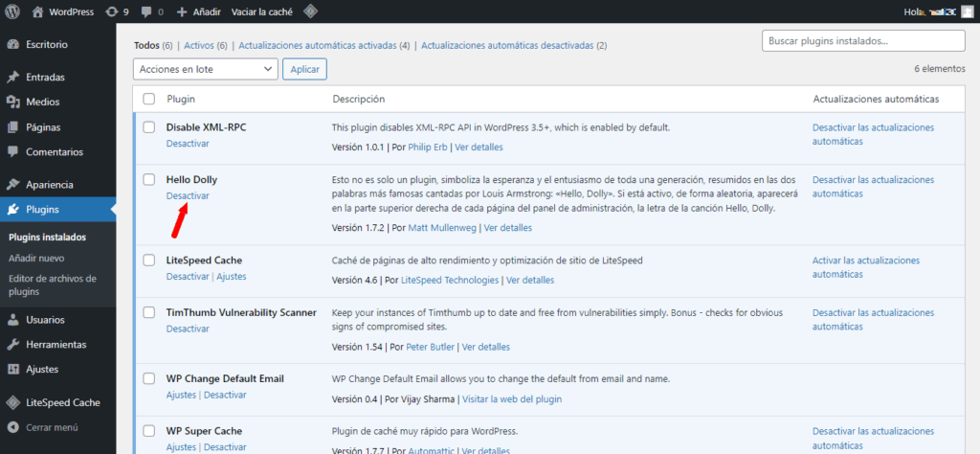This screenshot has width=980, height=454.
Task: Click the Comentarios sidebar icon
Action: [x=13, y=152]
